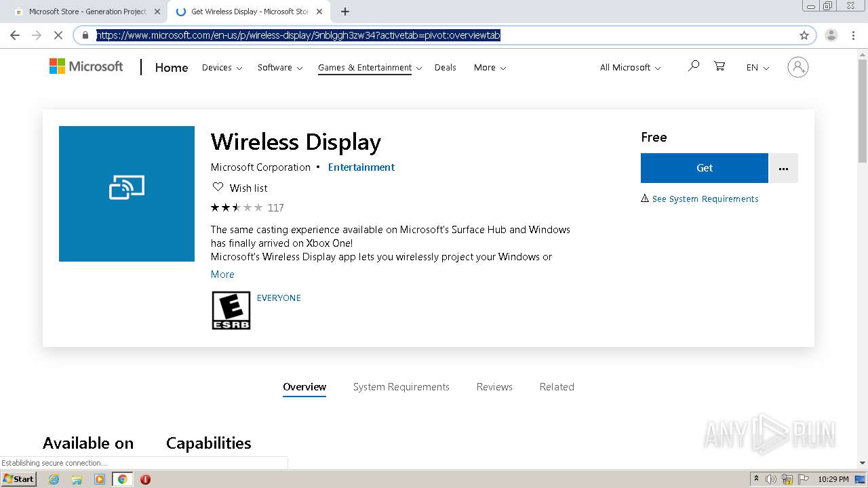Click the Available on heading

point(88,443)
